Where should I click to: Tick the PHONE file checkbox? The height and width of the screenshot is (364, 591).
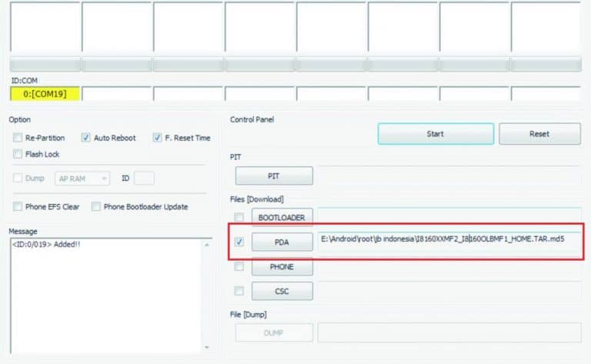click(239, 267)
